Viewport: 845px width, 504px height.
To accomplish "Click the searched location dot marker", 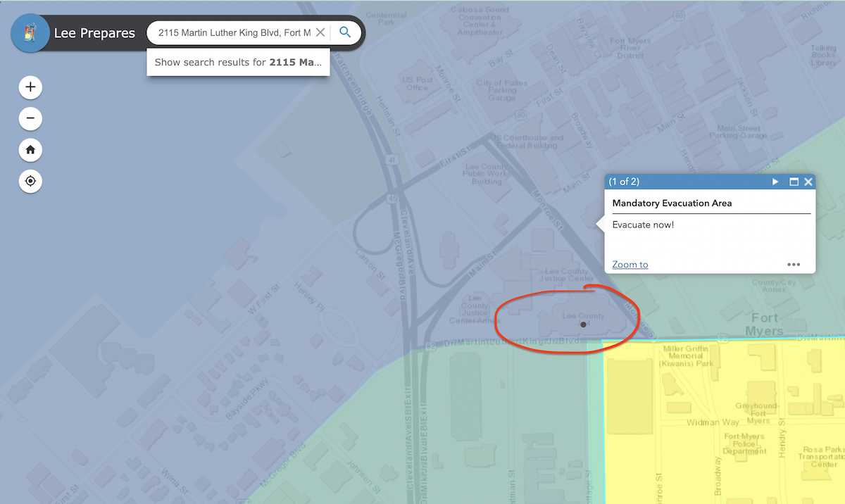I will click(583, 325).
